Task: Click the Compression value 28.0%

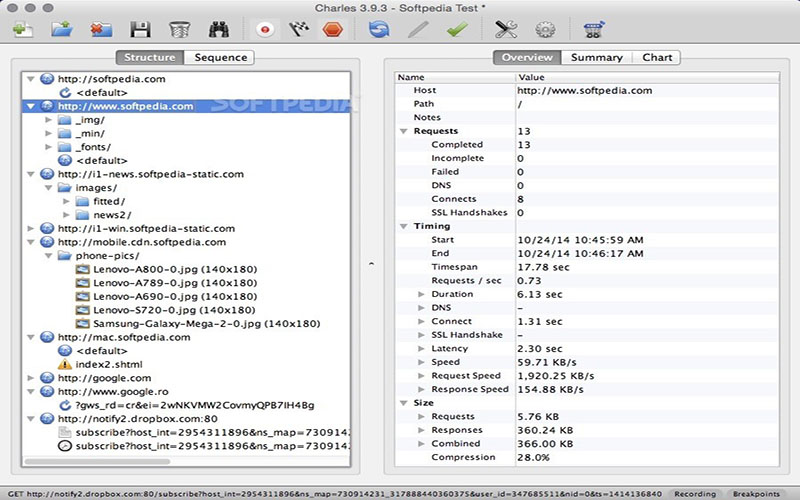Action: 534,458
